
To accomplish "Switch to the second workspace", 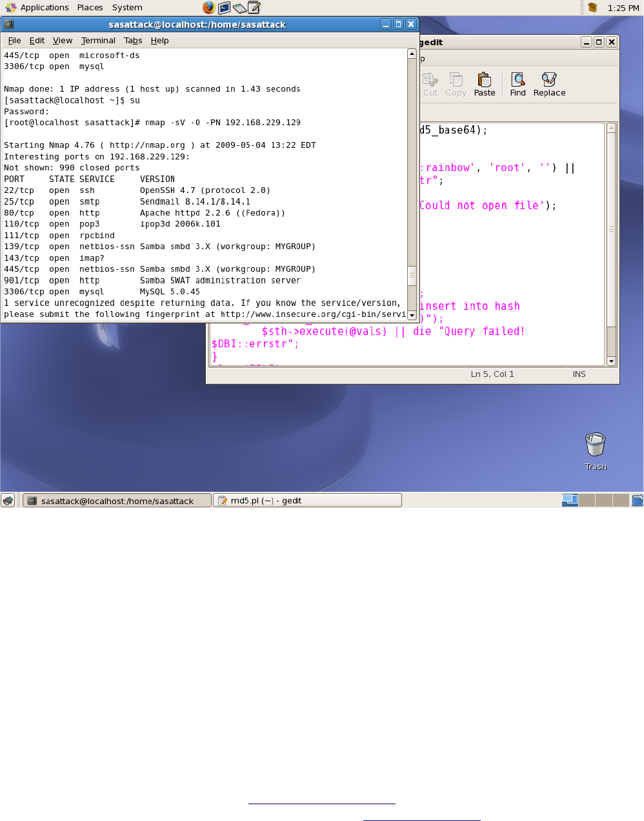I will coord(587,500).
